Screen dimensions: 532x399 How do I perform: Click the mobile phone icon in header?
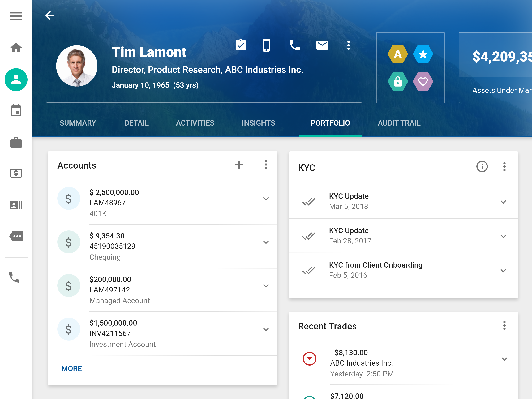[x=266, y=45]
